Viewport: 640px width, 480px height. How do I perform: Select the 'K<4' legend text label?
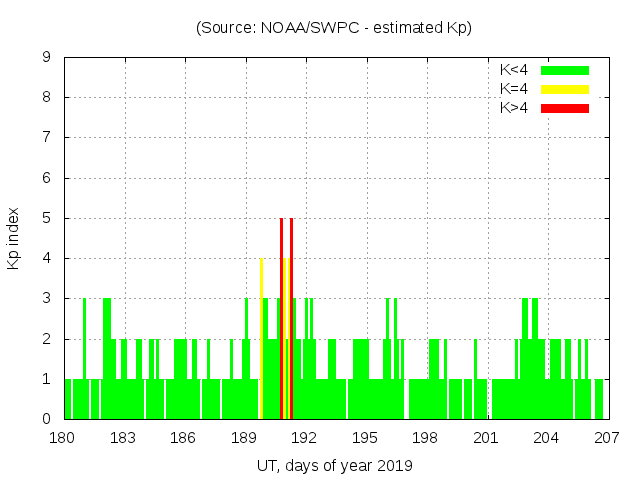tap(514, 70)
